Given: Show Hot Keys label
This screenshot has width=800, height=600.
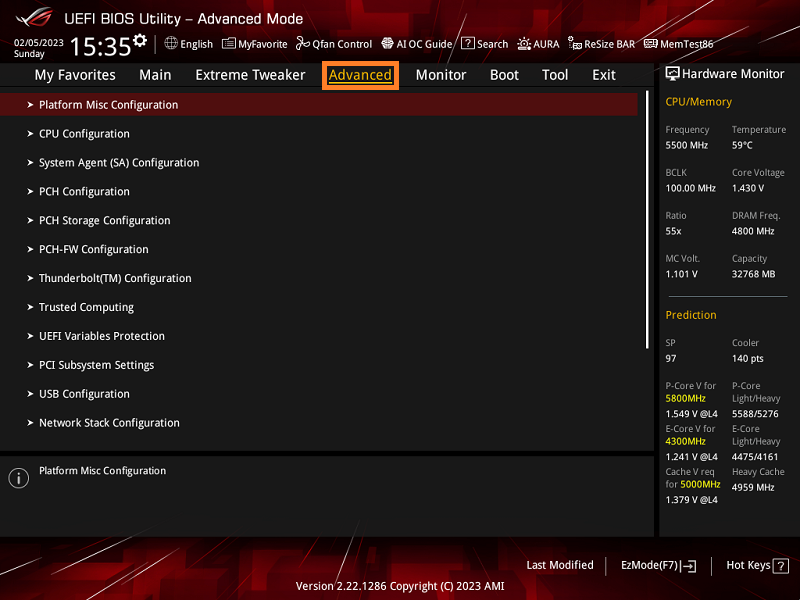Looking at the screenshot, I should click(x=748, y=565).
